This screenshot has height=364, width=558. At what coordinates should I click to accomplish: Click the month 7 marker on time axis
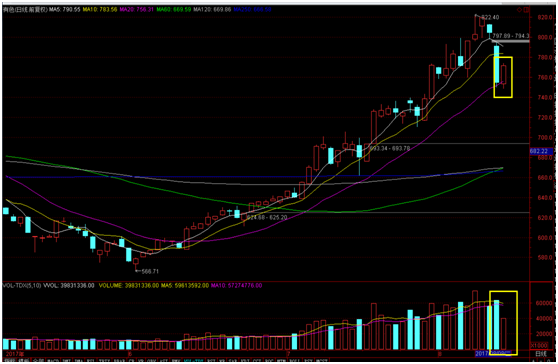(289, 354)
